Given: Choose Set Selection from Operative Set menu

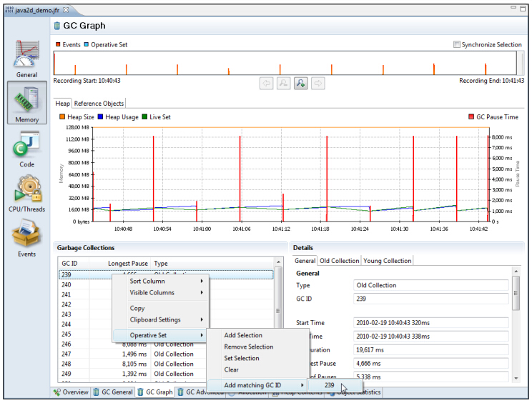Looking at the screenshot, I should [x=242, y=359].
